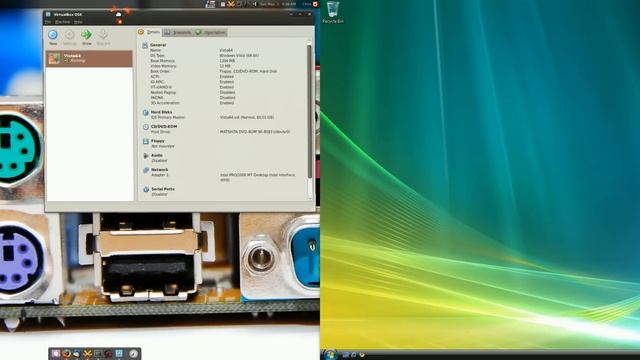Click the Nested Paging row label

pyautogui.click(x=163, y=92)
